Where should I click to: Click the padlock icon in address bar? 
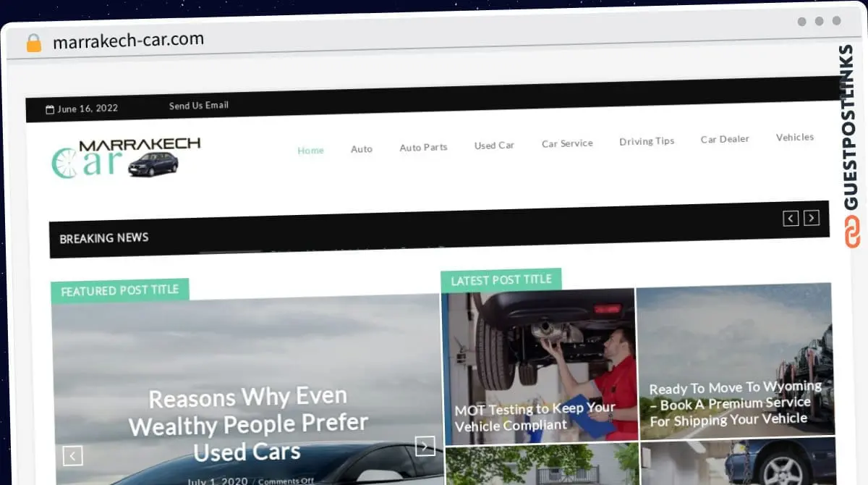tap(34, 43)
